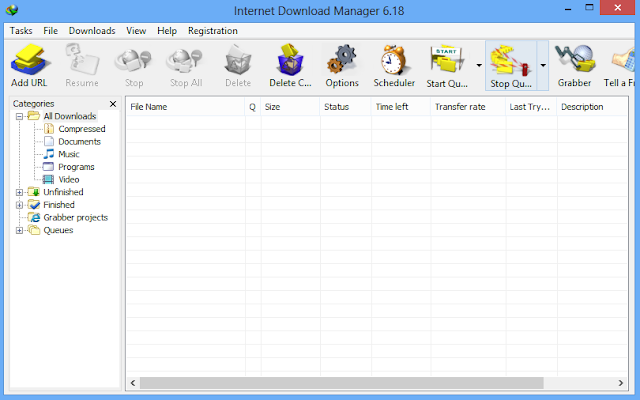Sort by the Size column header
Screen dimensions: 640x400
coord(290,107)
